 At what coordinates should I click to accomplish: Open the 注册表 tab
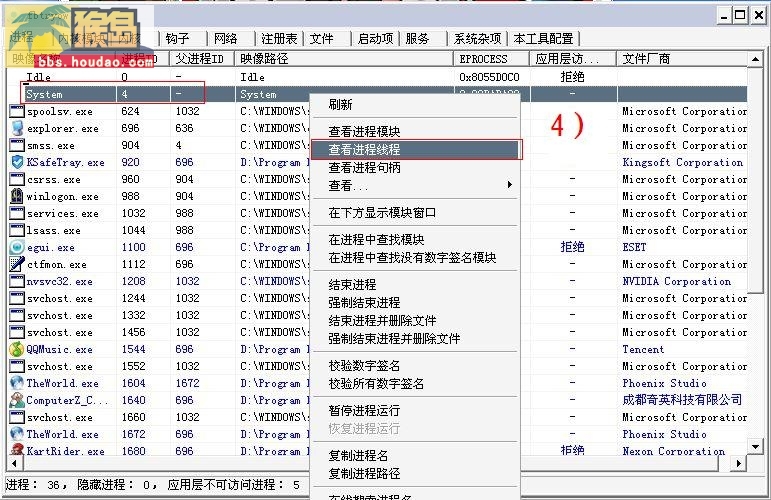pyautogui.click(x=279, y=38)
